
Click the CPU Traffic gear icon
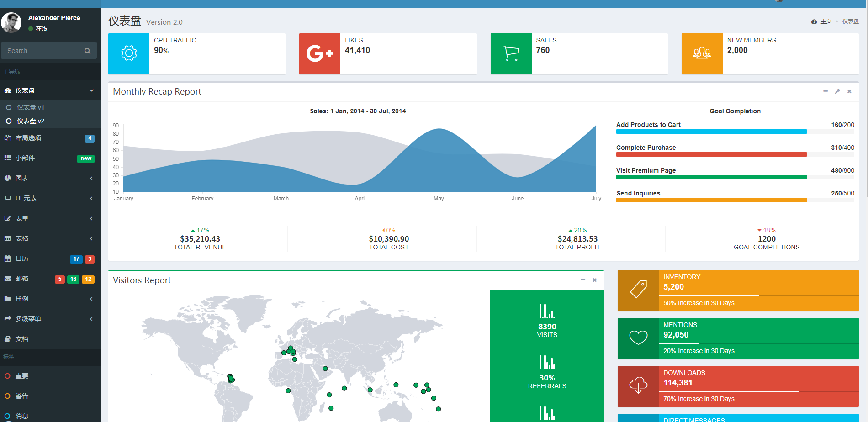[x=129, y=53]
